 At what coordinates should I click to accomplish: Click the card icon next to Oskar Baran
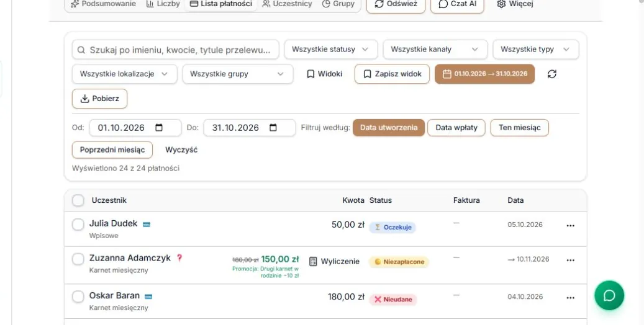click(x=148, y=296)
